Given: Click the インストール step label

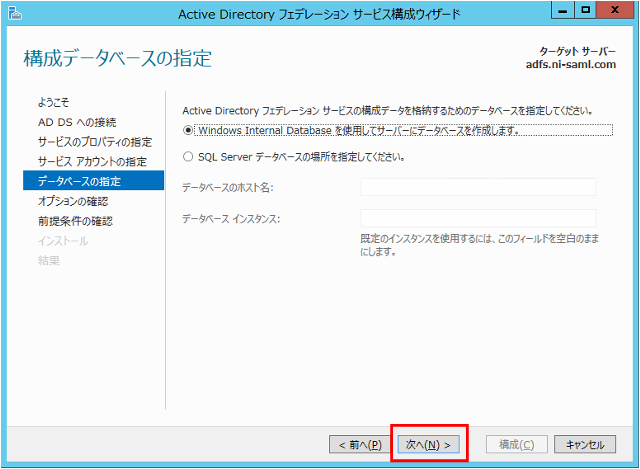Looking at the screenshot, I should pyautogui.click(x=63, y=241).
